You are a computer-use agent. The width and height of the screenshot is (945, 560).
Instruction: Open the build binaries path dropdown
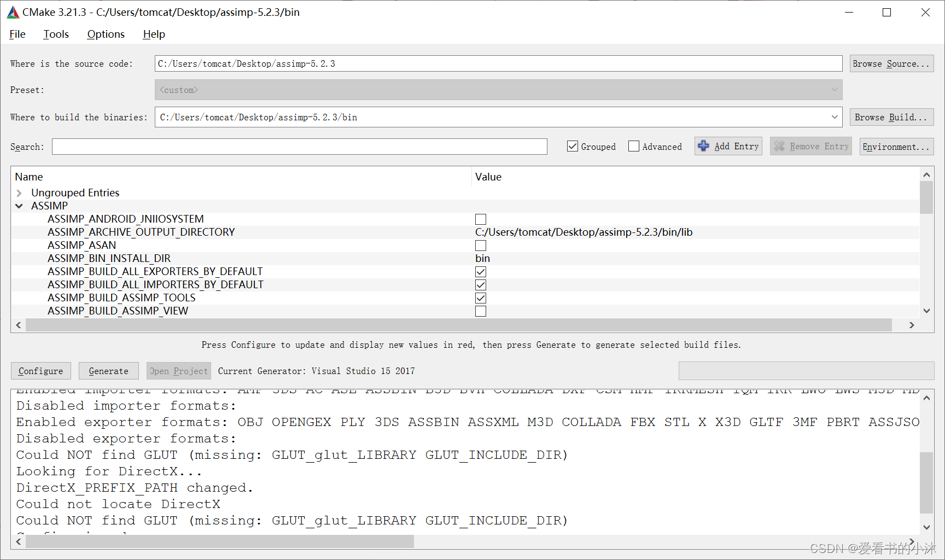(x=835, y=116)
